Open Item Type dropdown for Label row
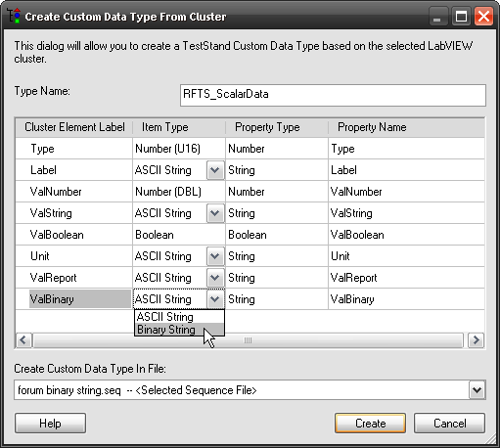This screenshot has width=500, height=448. click(x=215, y=170)
